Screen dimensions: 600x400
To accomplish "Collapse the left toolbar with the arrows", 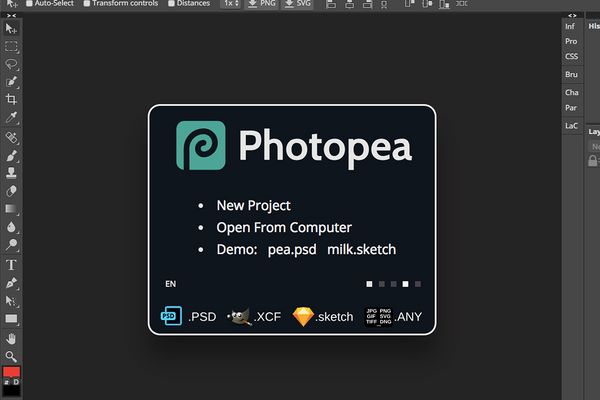I will [x=12, y=16].
